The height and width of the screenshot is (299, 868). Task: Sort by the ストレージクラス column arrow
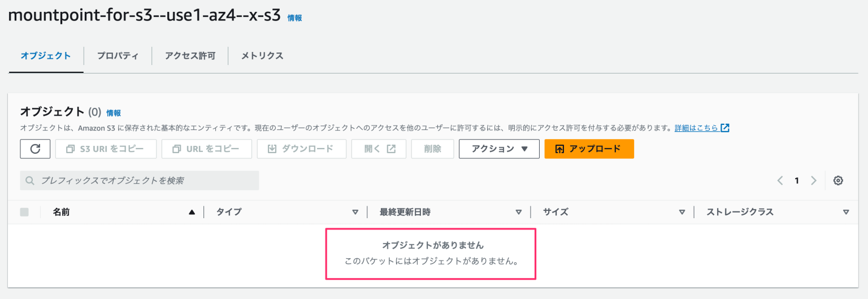846,213
